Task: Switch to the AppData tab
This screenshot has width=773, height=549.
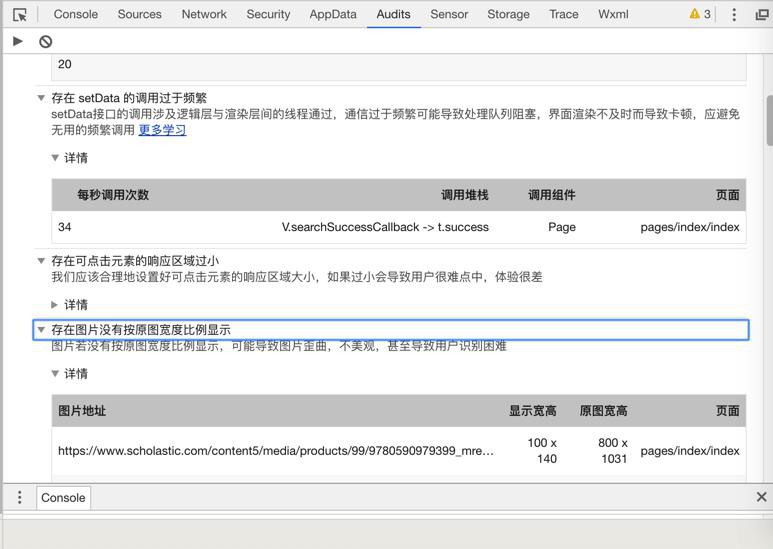Action: [x=333, y=14]
